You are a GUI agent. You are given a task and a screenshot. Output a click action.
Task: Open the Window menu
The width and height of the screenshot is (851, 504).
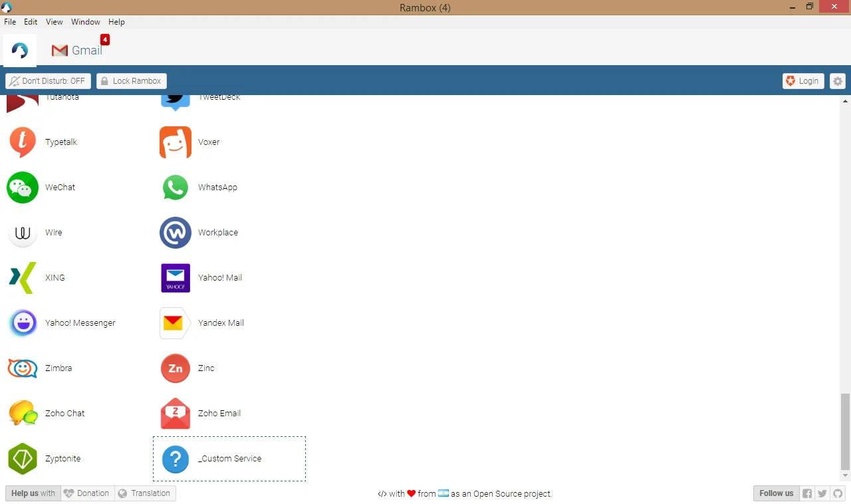[x=86, y=22]
